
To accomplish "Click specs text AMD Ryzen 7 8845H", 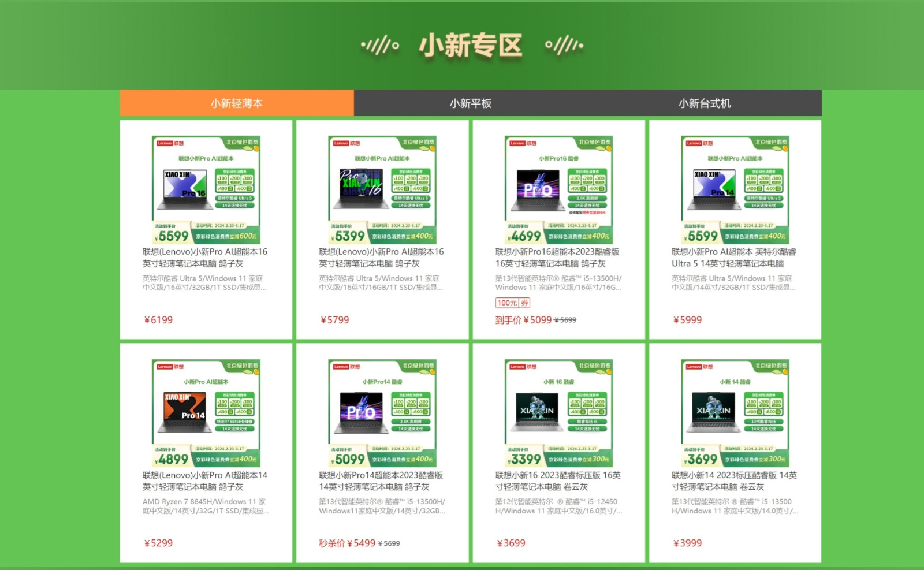I will click(206, 506).
